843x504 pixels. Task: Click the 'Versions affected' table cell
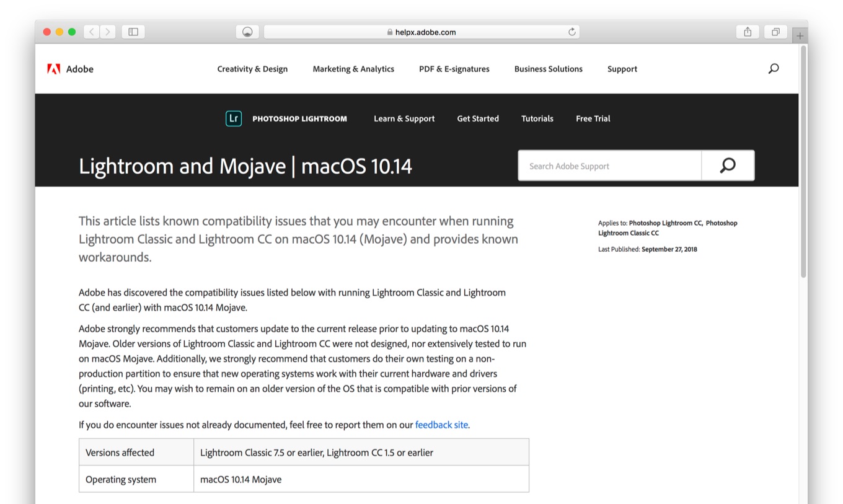coord(136,452)
